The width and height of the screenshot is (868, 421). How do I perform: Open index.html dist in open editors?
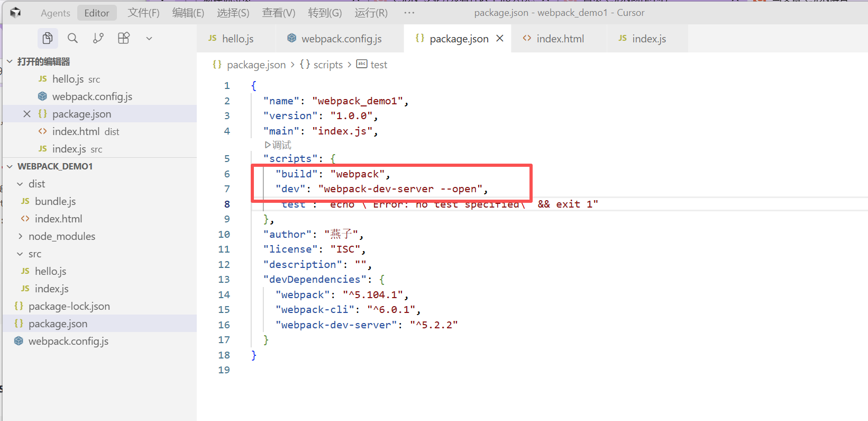point(100,131)
